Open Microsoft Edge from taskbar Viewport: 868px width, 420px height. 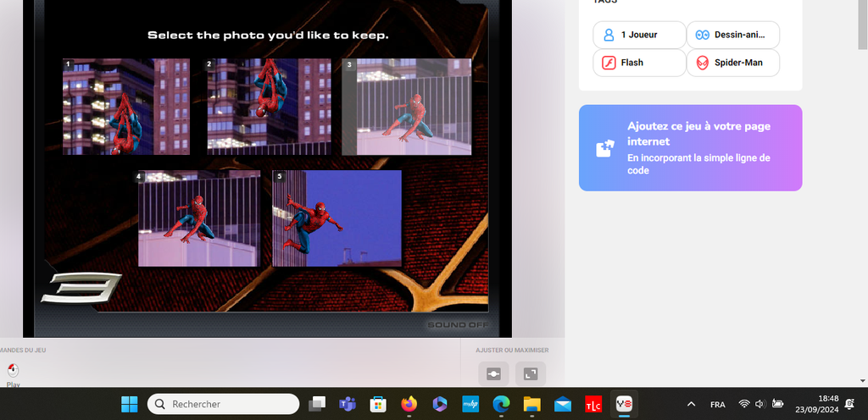[x=501, y=404]
